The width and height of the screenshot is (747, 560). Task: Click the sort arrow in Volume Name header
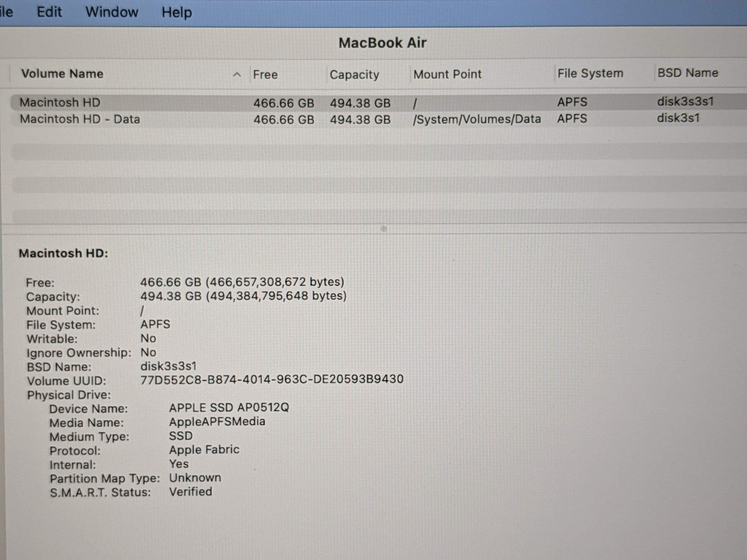(237, 75)
